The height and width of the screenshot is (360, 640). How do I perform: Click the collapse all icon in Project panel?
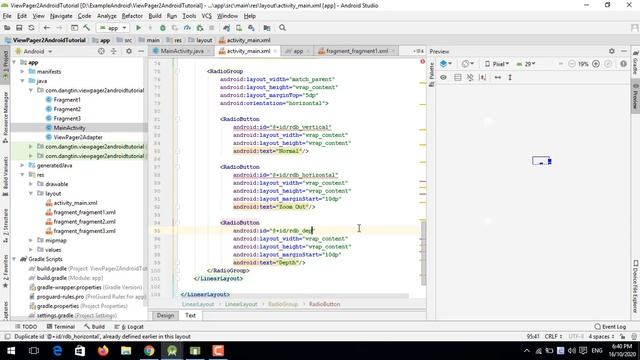(114, 51)
